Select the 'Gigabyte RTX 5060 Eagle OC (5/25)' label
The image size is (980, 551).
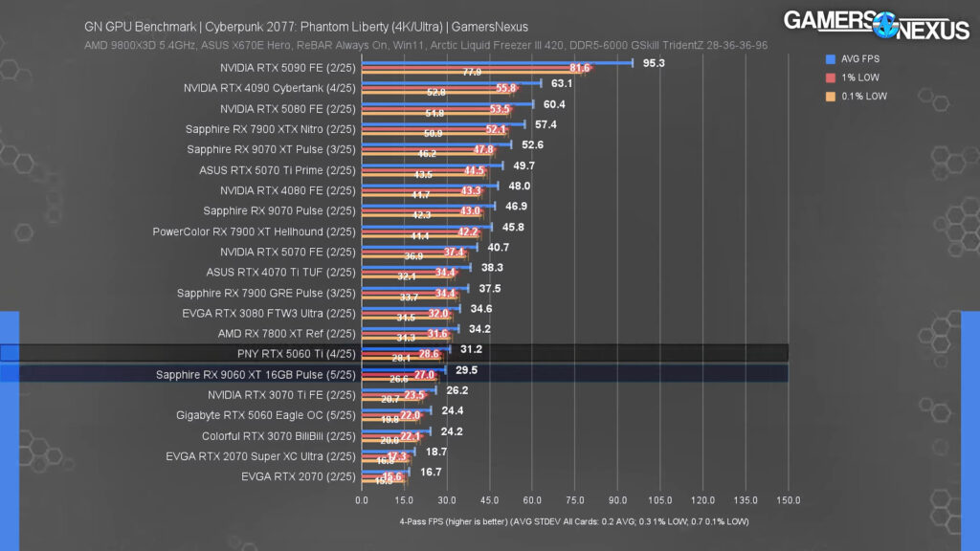(x=266, y=415)
